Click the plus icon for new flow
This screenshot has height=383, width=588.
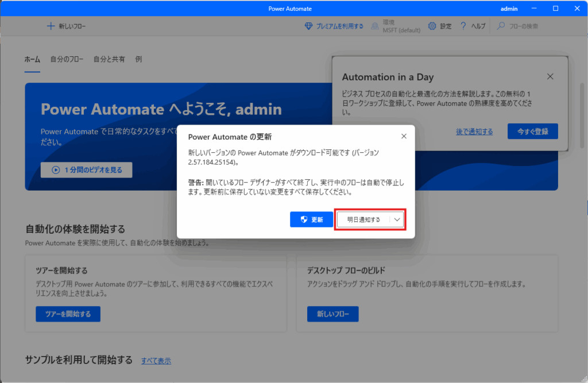pos(51,26)
